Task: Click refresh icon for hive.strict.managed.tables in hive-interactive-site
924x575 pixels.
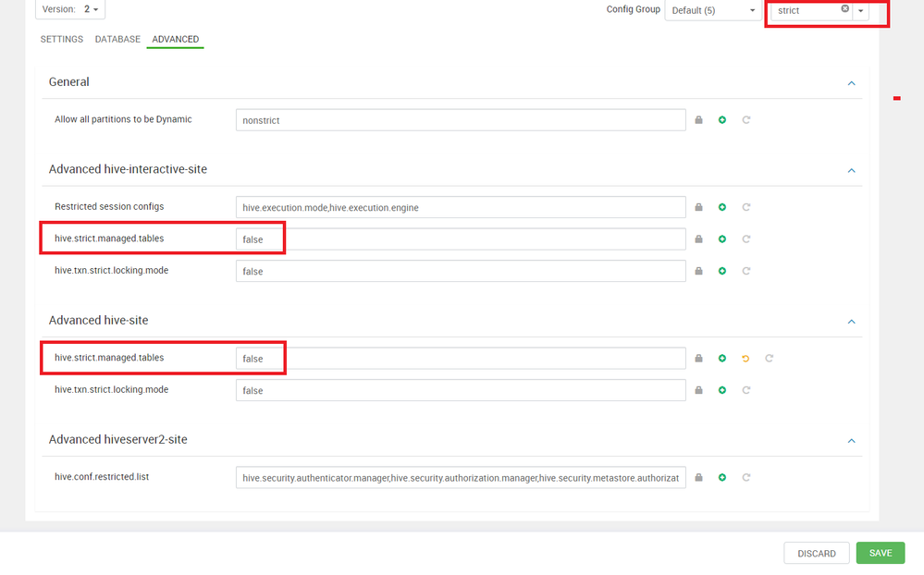Action: coord(746,239)
